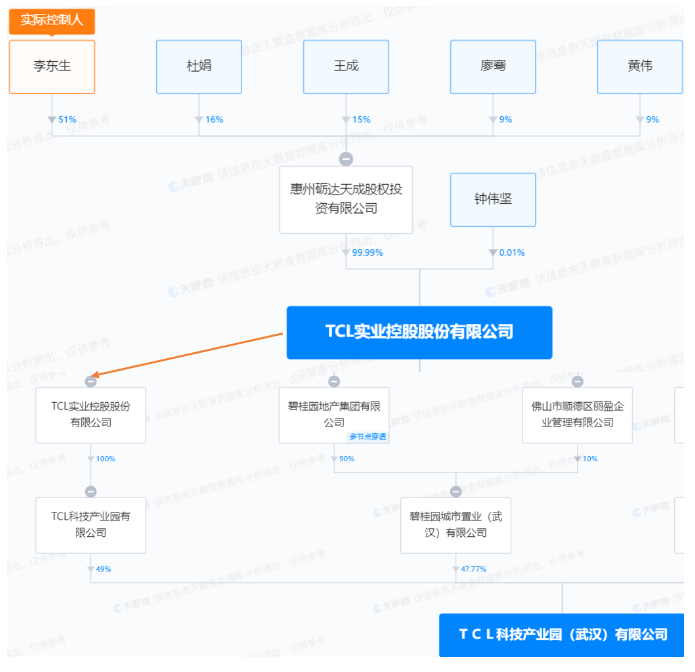Collapse the 碧桂园地产集团有限公司 node
The width and height of the screenshot is (695, 672).
coord(334,381)
